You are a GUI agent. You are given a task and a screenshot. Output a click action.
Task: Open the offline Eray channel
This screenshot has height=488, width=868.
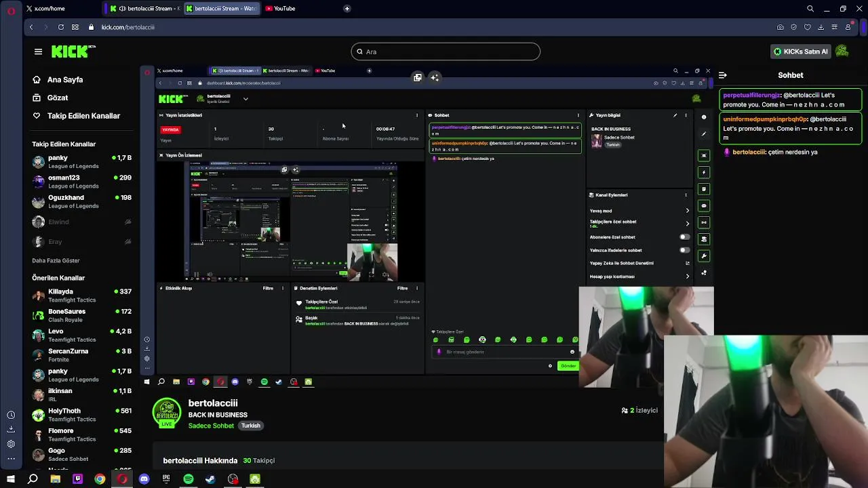pyautogui.click(x=81, y=241)
